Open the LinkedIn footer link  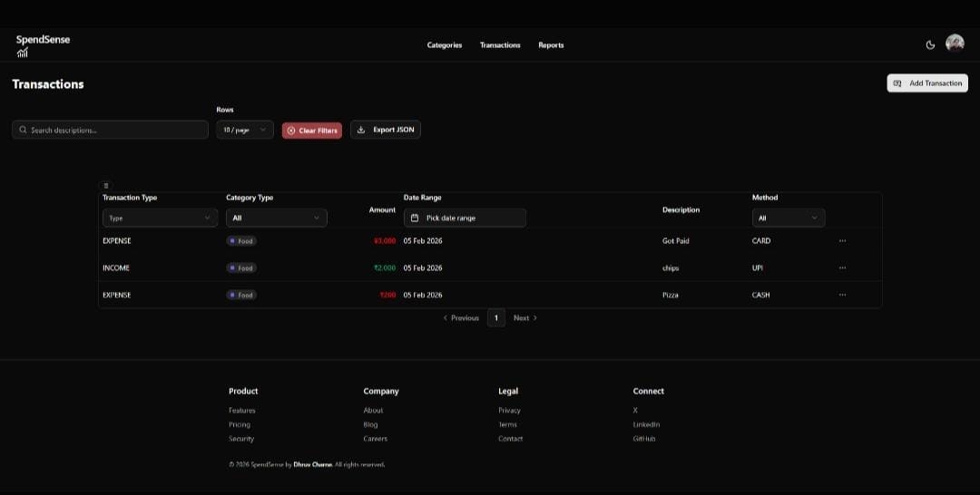646,424
